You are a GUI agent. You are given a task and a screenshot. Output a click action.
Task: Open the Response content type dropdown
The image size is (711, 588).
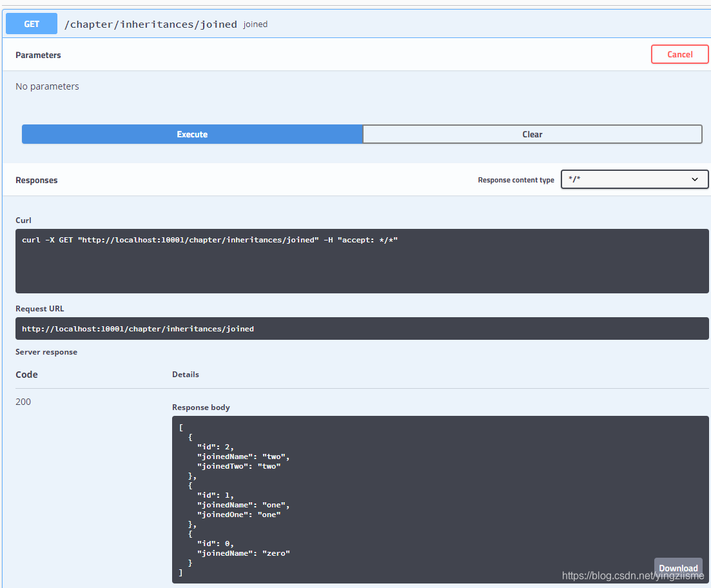tap(634, 179)
